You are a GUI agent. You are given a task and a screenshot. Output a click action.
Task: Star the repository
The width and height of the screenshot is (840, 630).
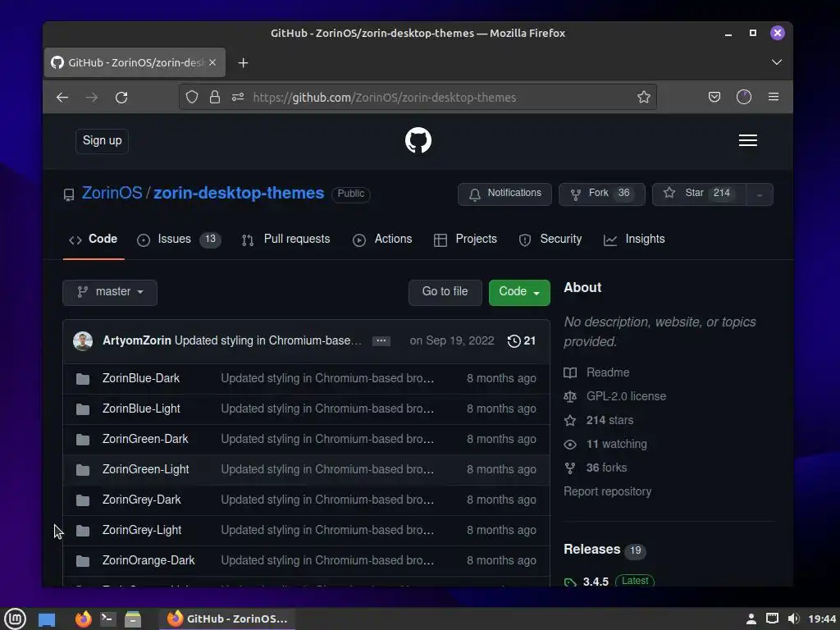pyautogui.click(x=699, y=194)
